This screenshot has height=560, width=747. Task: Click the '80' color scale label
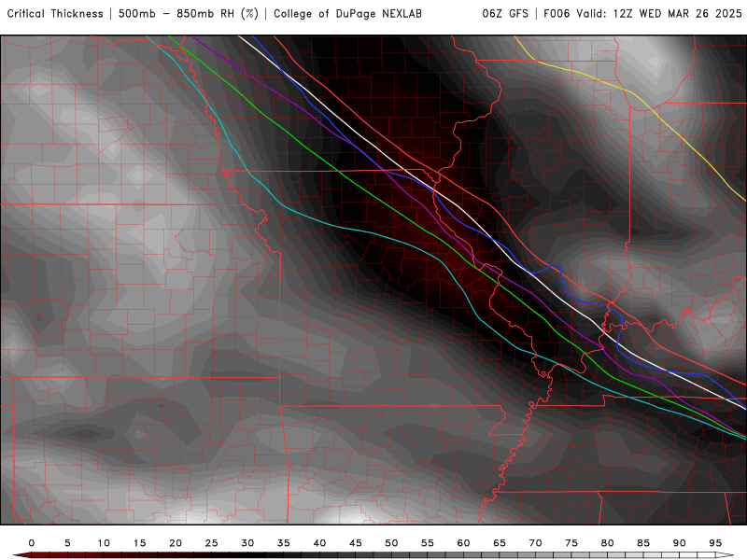[x=608, y=543]
